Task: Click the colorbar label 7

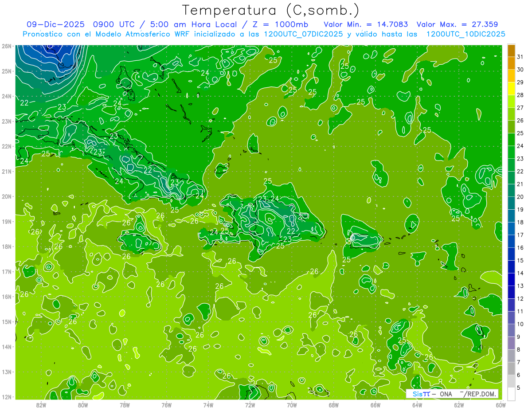Action: tap(519, 363)
